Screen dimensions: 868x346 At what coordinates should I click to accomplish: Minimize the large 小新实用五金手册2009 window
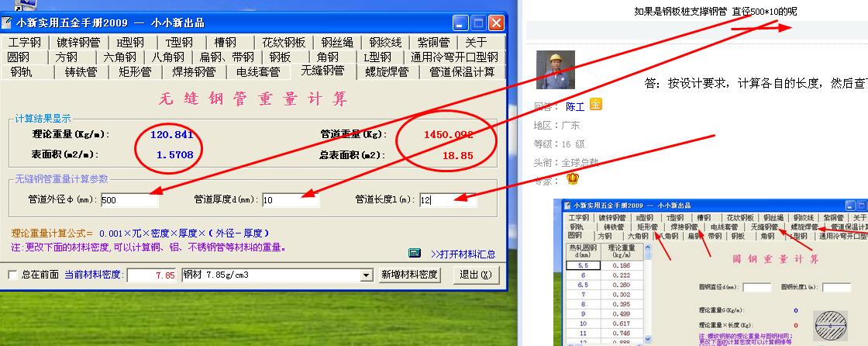point(460,22)
